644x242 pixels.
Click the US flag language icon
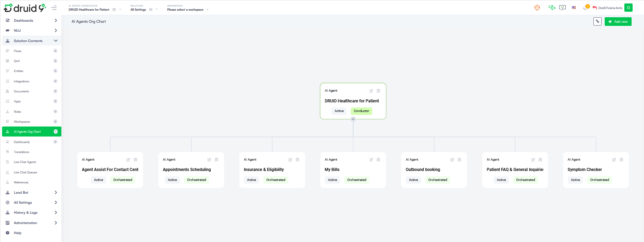574,8
